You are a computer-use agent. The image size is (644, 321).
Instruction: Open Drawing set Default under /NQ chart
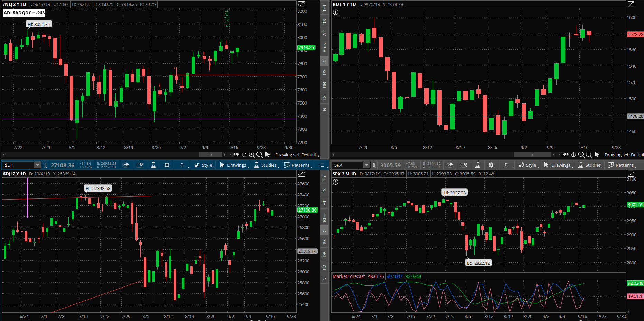[297, 155]
